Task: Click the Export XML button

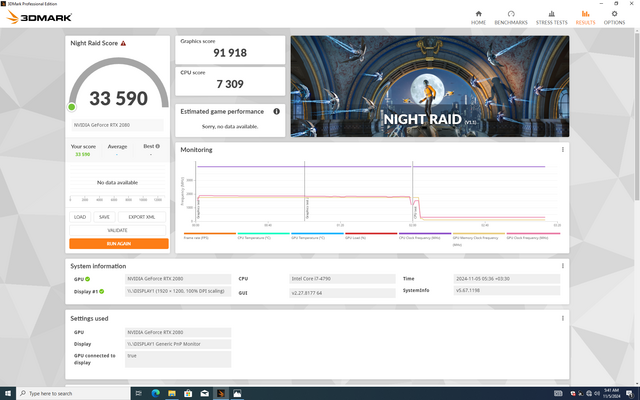Action: 141,216
